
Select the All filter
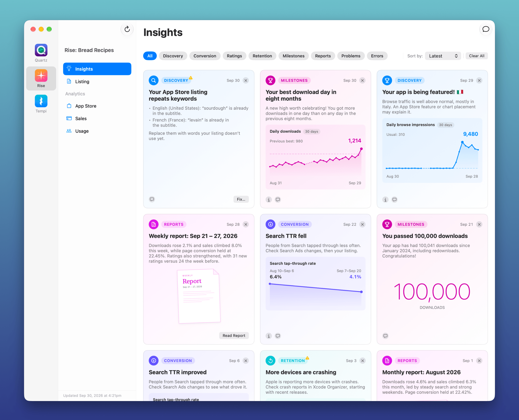pos(150,56)
